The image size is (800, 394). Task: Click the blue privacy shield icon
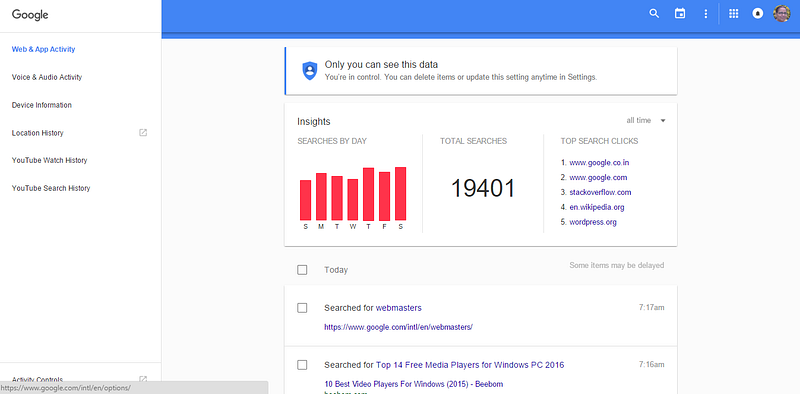(x=309, y=70)
